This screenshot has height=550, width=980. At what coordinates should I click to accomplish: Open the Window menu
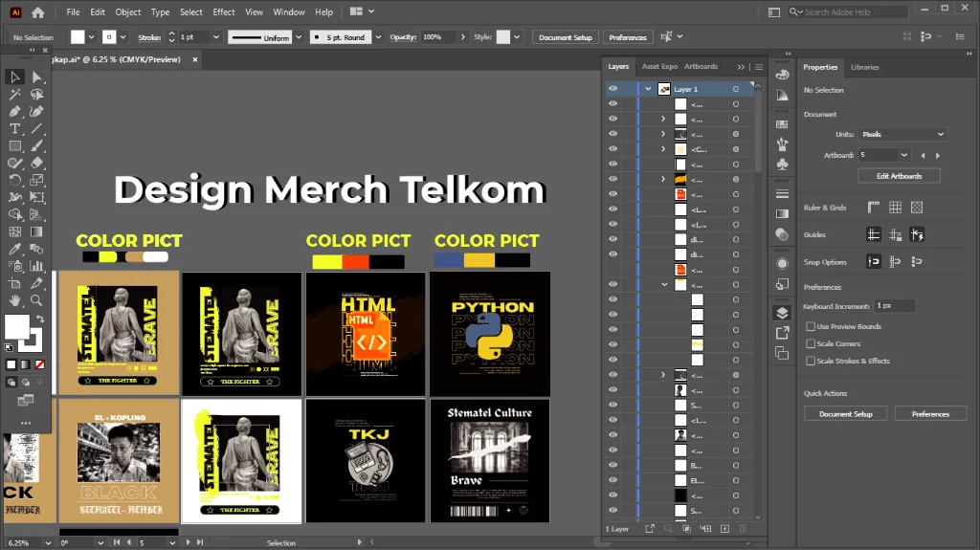[x=289, y=11]
